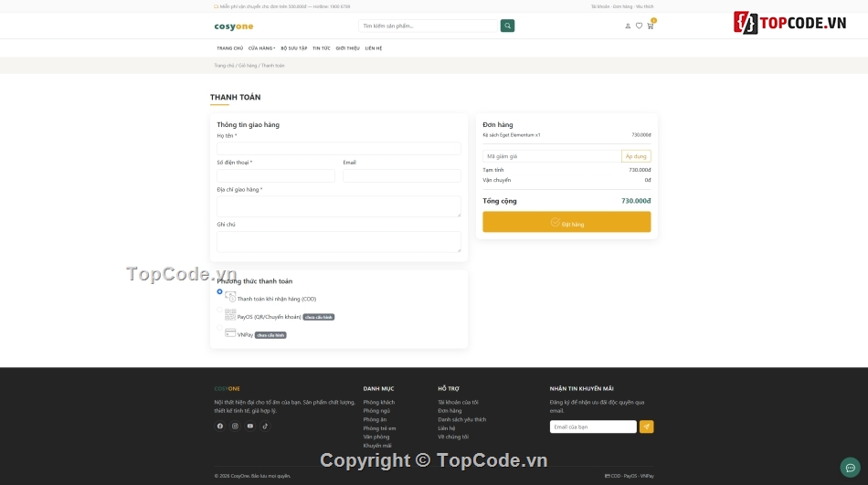Focus the Số điện thoại input field

point(276,175)
